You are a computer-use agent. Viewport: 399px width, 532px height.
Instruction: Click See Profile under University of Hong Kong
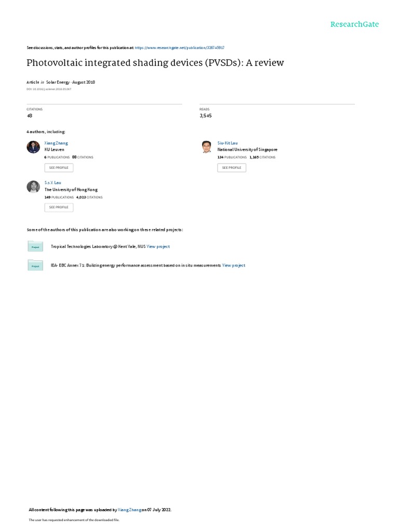[x=59, y=207]
